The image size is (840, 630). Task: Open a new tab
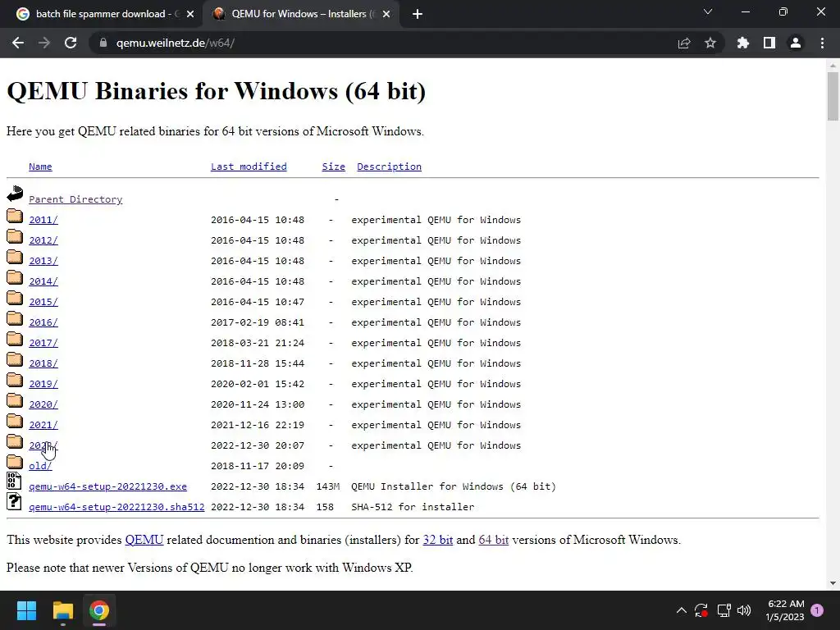pos(418,14)
